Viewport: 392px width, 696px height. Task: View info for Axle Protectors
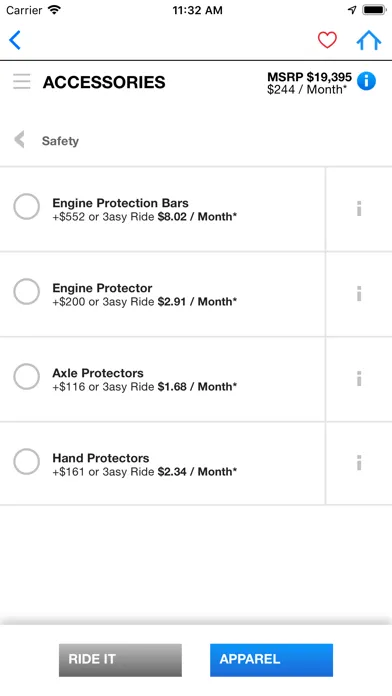(x=359, y=379)
